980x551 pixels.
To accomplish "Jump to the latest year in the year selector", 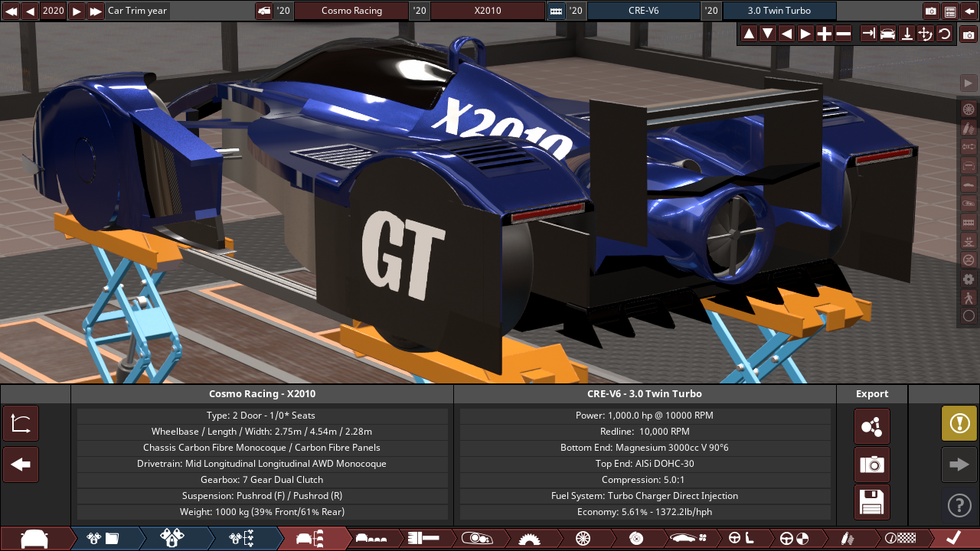I will click(96, 11).
